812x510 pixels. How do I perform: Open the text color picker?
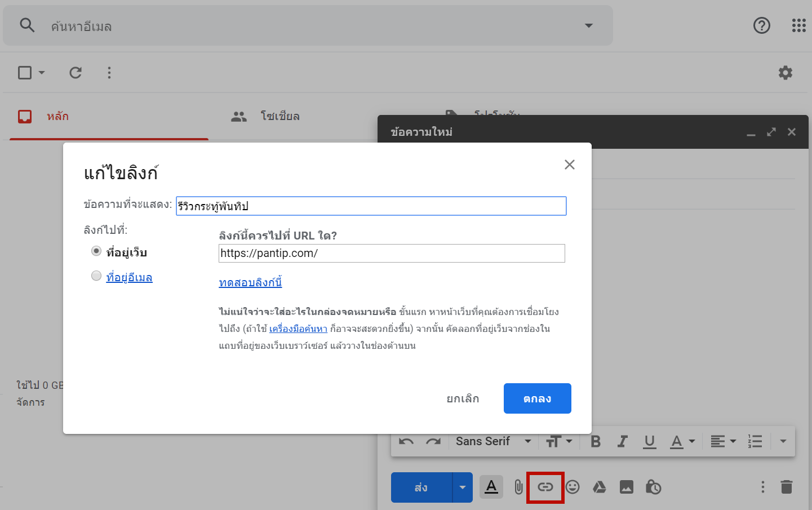click(682, 441)
